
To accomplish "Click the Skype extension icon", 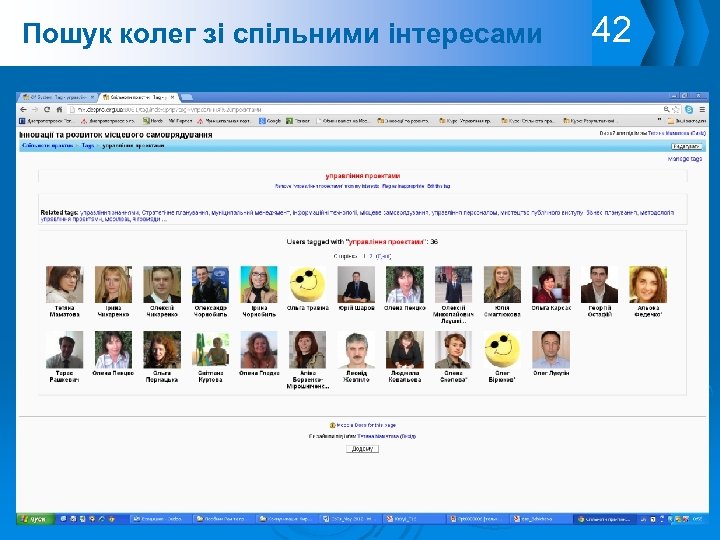I will (689, 110).
